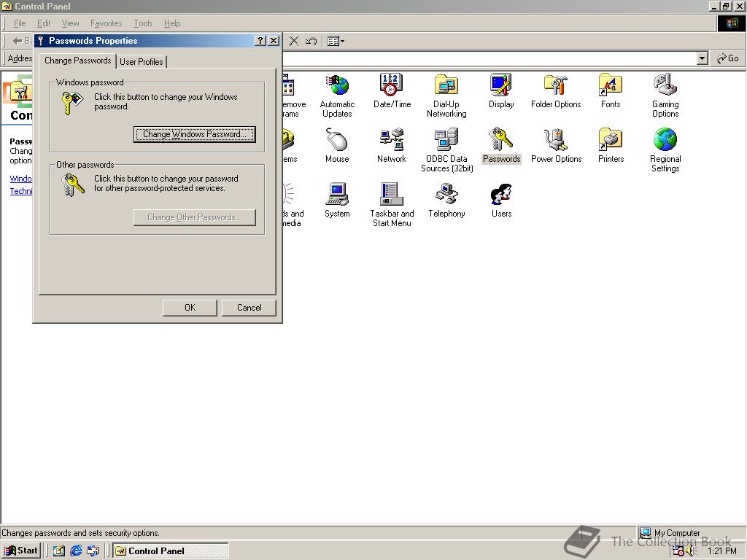This screenshot has width=747, height=560.
Task: Open the Printers icon
Action: coord(611,146)
